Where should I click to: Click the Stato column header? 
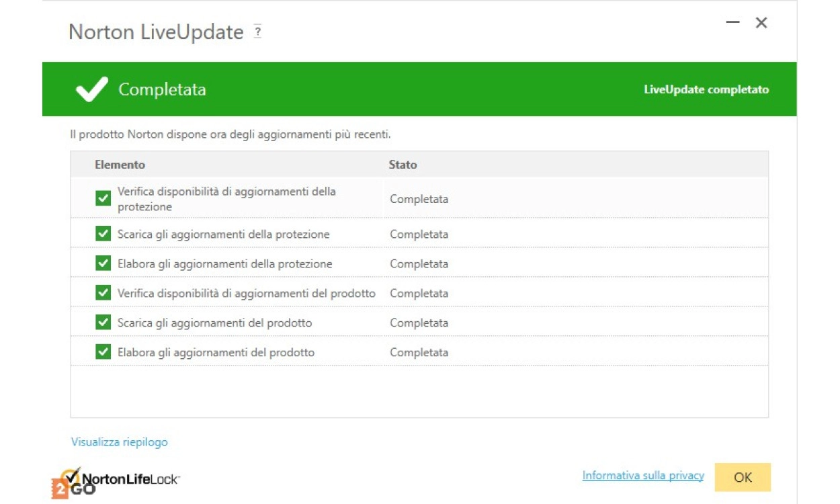(x=403, y=165)
